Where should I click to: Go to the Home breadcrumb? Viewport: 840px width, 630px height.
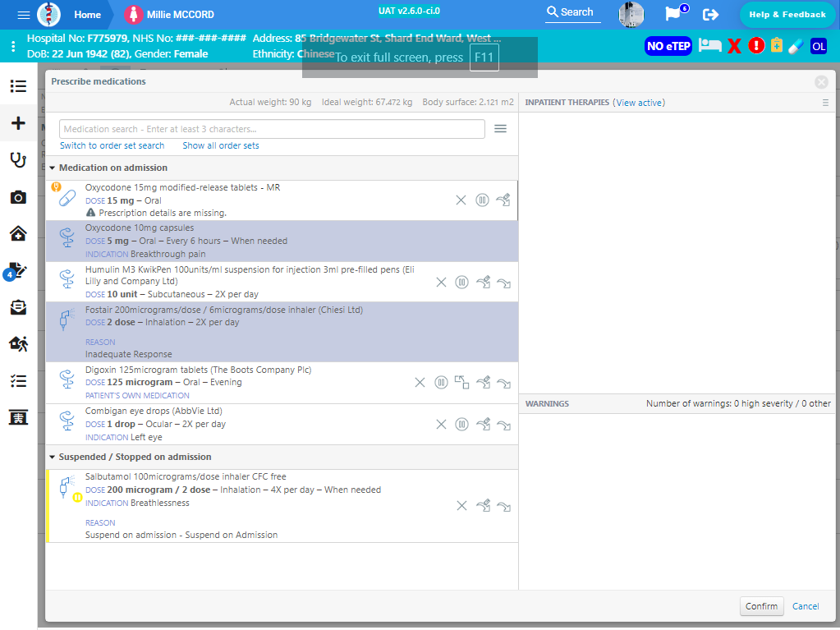87,15
